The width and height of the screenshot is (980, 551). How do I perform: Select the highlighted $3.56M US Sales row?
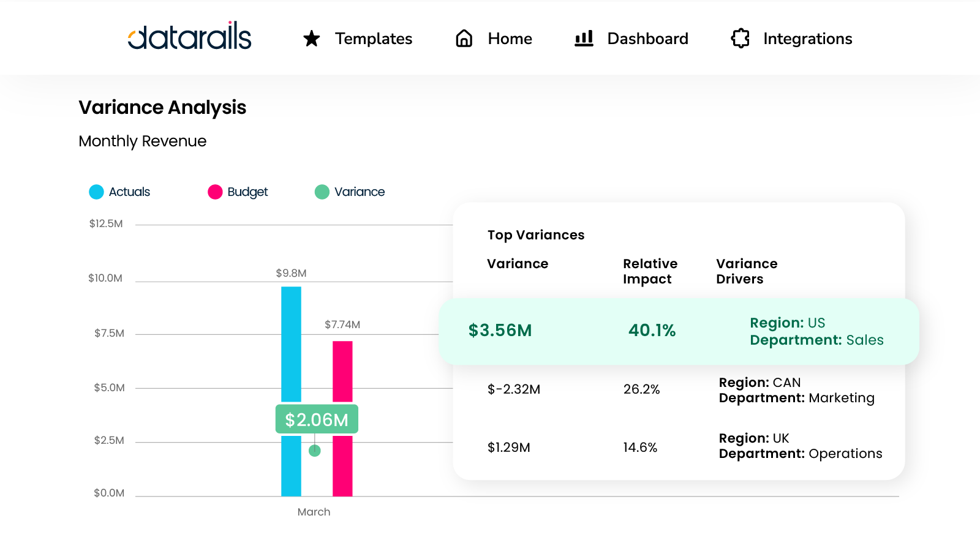click(x=679, y=331)
